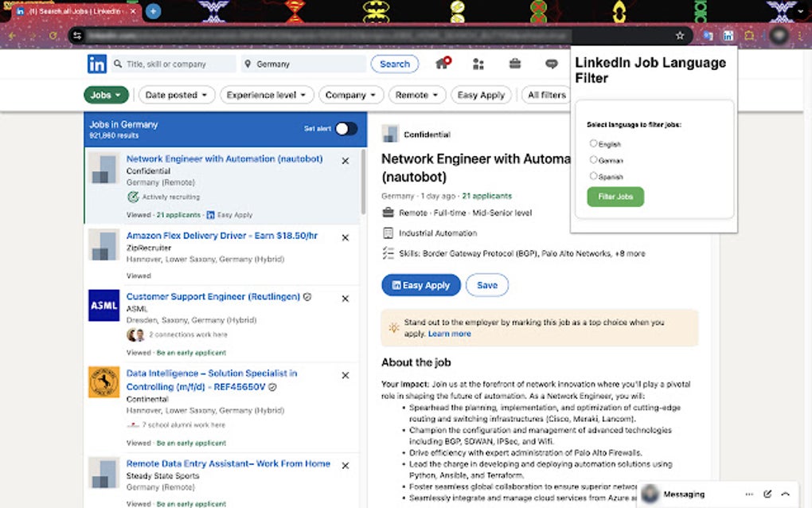This screenshot has height=508, width=812.
Task: Click the Easy Apply button on the job posting
Action: point(420,284)
